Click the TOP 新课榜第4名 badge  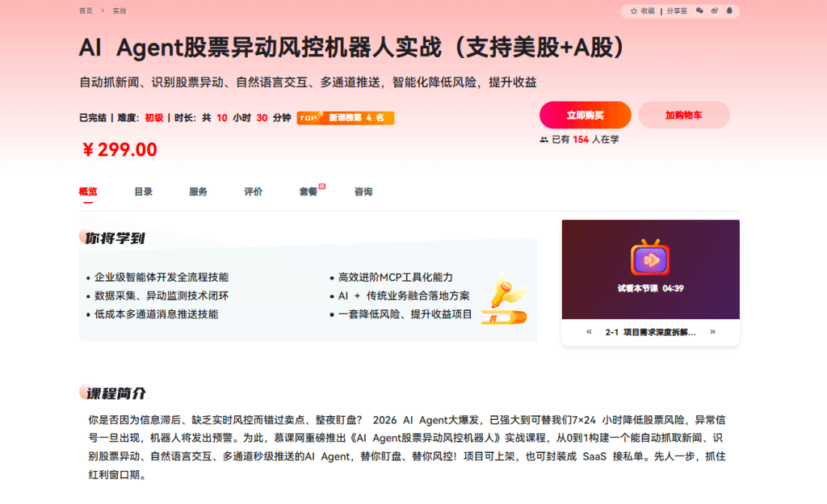(346, 118)
